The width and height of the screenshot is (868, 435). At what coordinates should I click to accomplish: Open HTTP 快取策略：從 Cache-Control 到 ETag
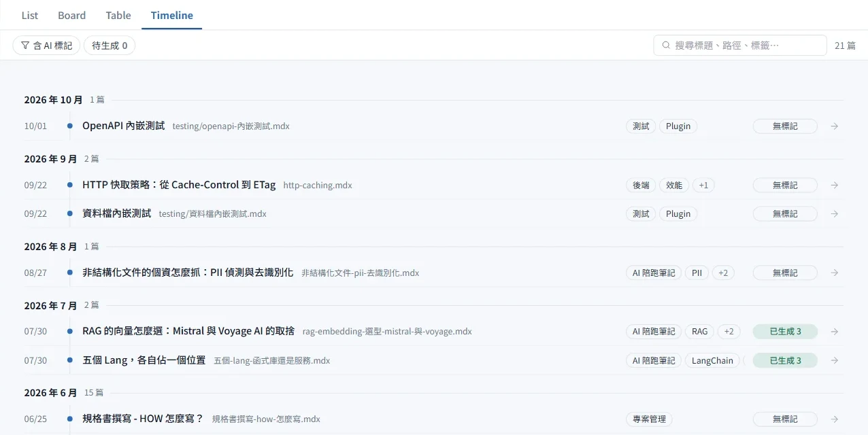coord(179,184)
